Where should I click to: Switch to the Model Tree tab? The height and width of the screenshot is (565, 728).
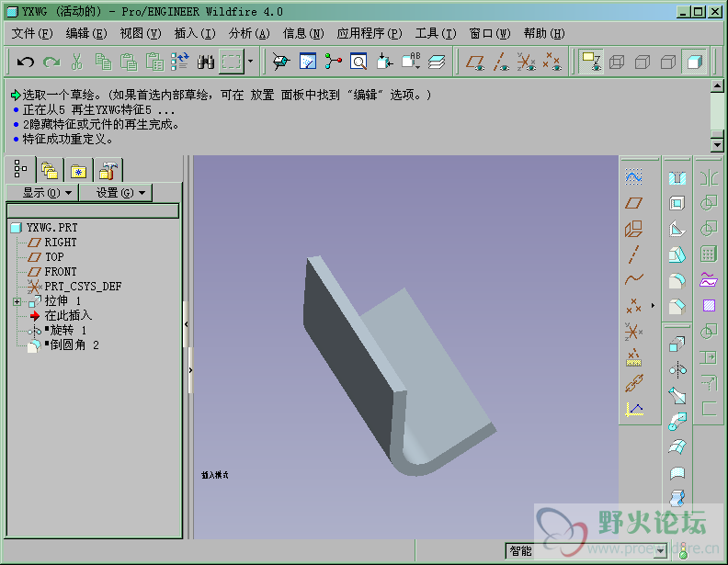pos(20,169)
